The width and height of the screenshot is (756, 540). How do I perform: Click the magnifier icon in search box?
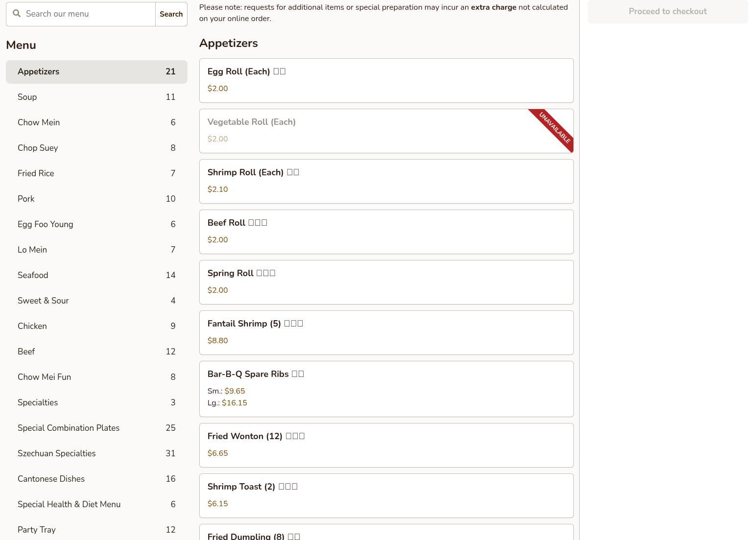click(17, 14)
